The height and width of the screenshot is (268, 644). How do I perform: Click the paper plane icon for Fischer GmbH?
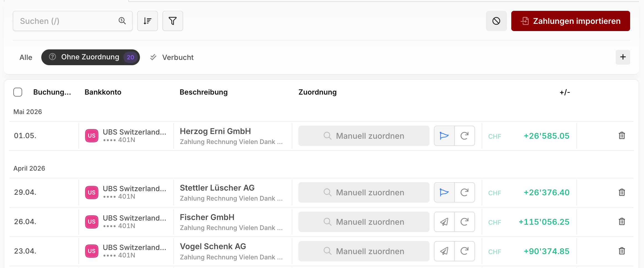444,222
